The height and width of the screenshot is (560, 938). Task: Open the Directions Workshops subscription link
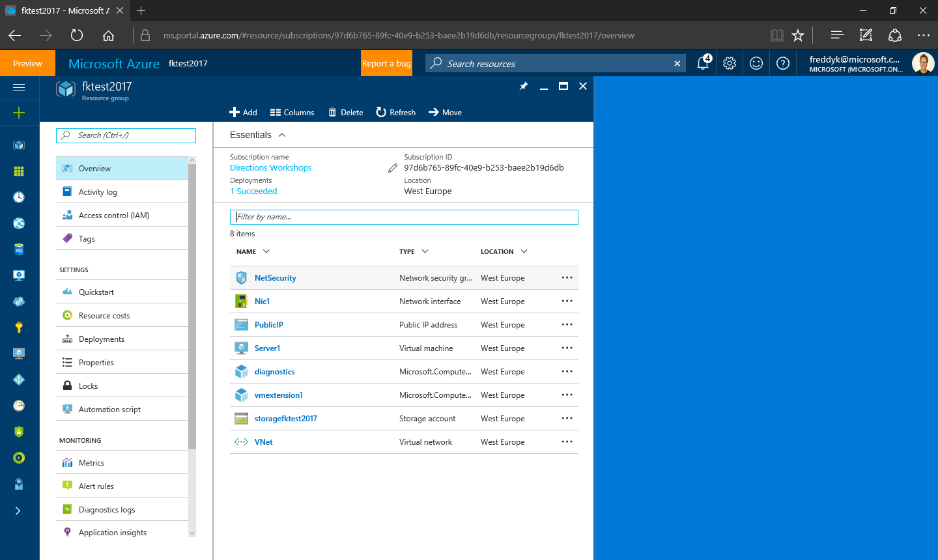click(270, 168)
